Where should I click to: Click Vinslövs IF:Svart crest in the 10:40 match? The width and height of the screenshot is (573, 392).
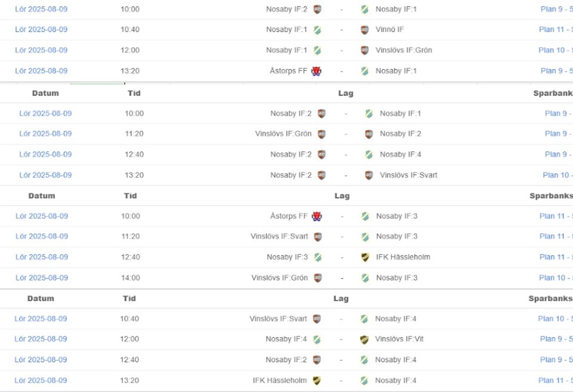316,319
